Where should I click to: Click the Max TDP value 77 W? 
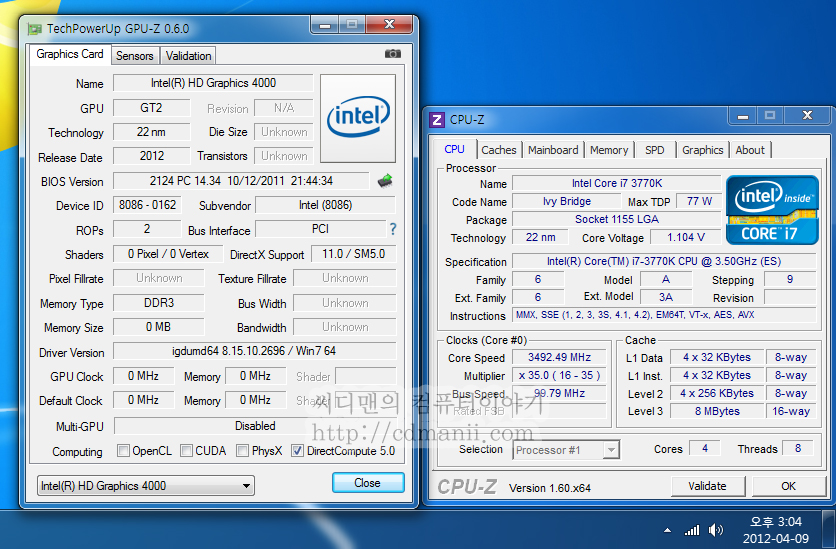[x=699, y=201]
